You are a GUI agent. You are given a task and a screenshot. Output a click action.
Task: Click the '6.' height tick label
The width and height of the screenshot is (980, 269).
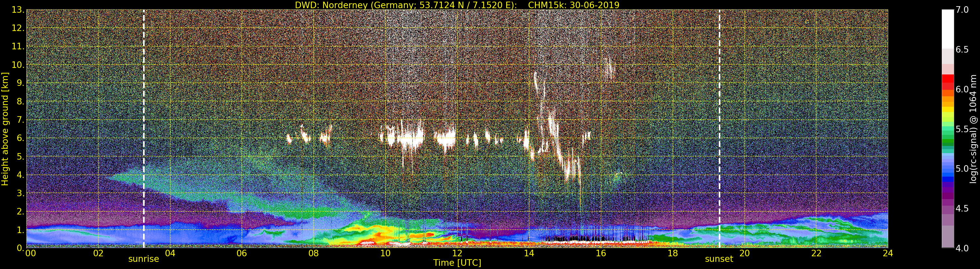(20, 138)
